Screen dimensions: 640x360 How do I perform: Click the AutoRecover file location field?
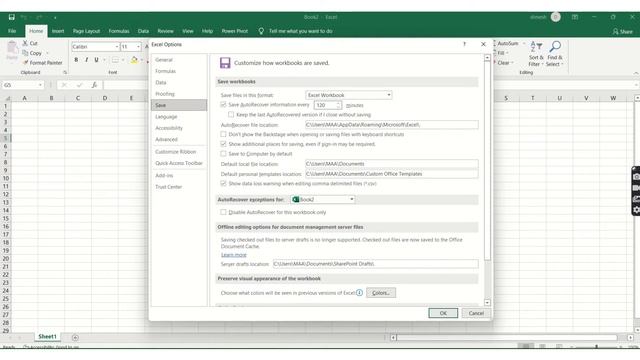[x=392, y=125]
